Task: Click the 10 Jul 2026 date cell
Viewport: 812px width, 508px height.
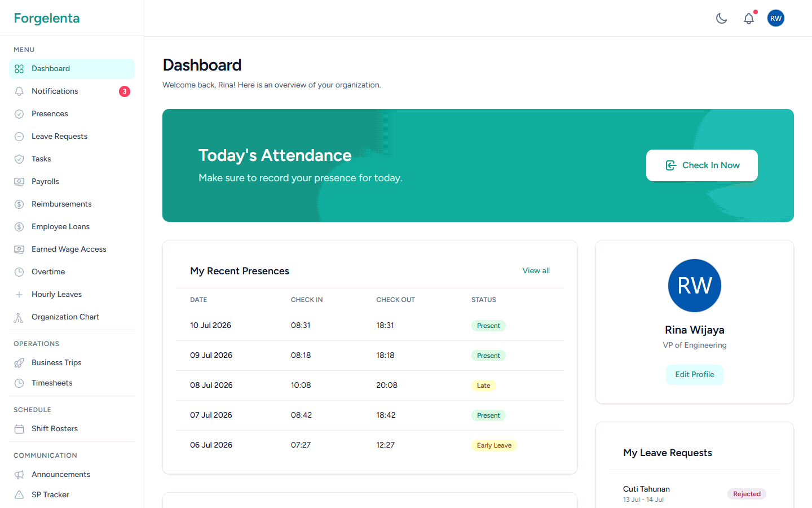Action: 210,326
